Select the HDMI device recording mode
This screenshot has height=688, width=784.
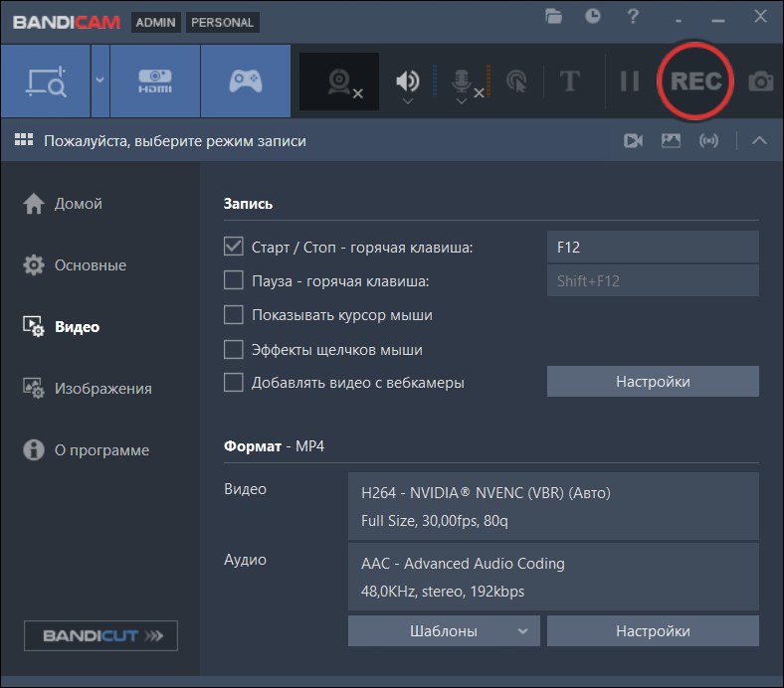[154, 82]
